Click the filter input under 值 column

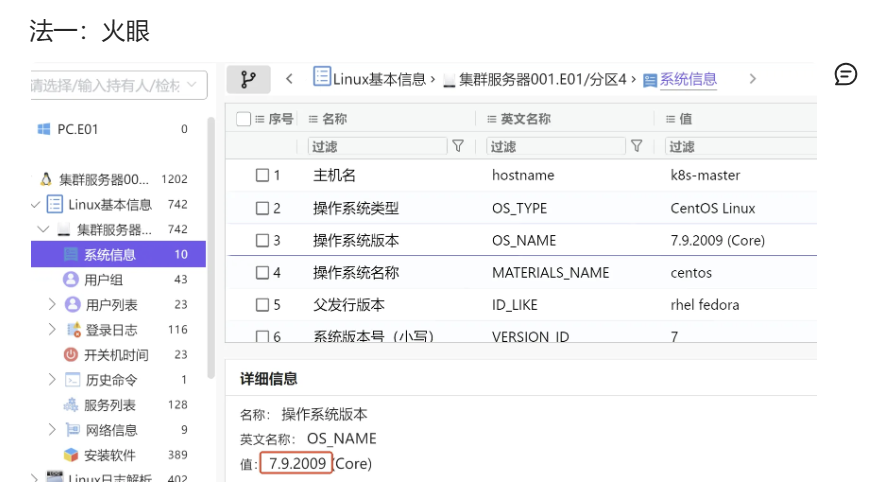(740, 146)
